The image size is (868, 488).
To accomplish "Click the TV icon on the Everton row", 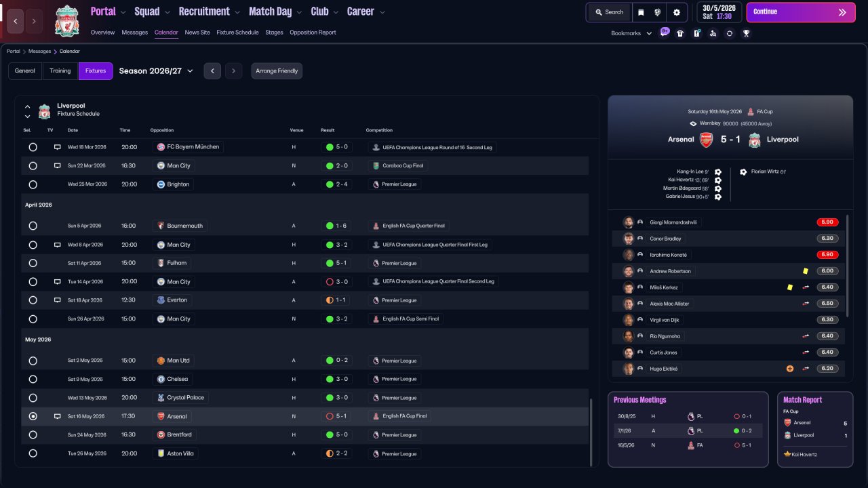I will pyautogui.click(x=58, y=300).
